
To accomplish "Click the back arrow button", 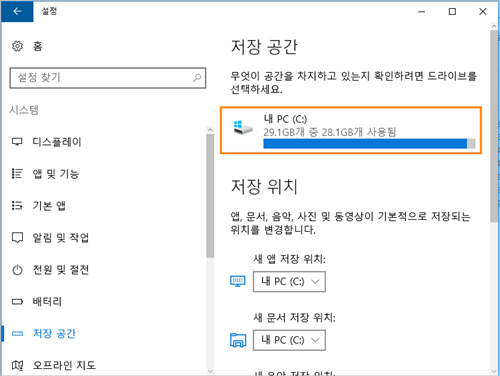I will point(17,11).
